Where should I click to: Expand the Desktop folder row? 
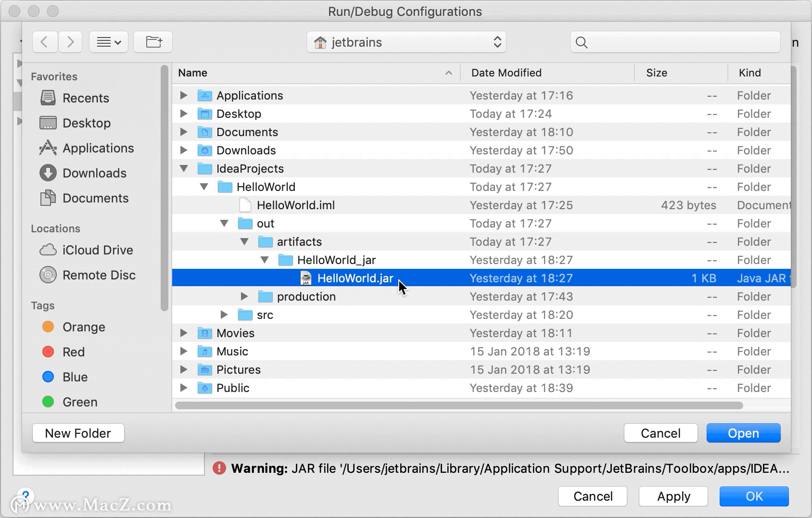pos(183,114)
